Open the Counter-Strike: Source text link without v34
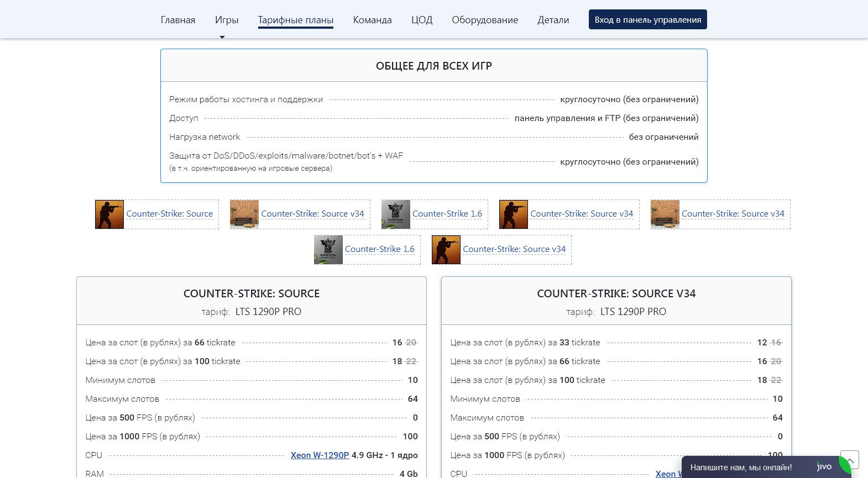Image resolution: width=868 pixels, height=478 pixels. click(x=170, y=214)
